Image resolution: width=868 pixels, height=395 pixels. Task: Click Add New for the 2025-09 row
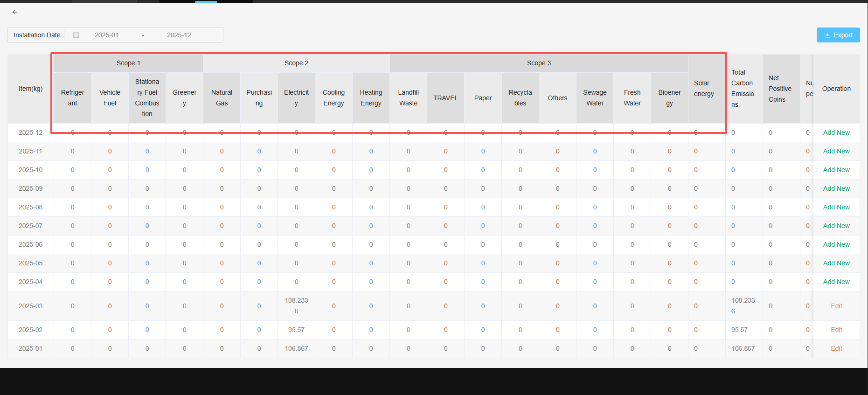836,188
